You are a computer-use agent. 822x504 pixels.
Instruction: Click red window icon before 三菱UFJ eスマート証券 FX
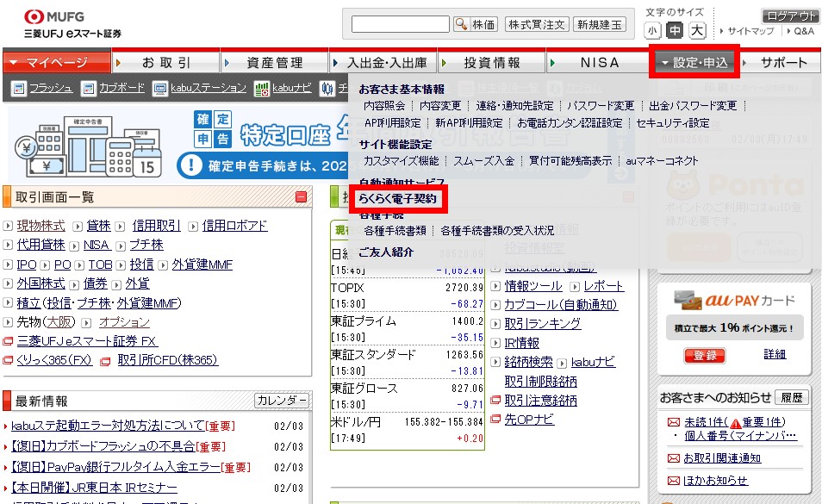tap(8, 341)
